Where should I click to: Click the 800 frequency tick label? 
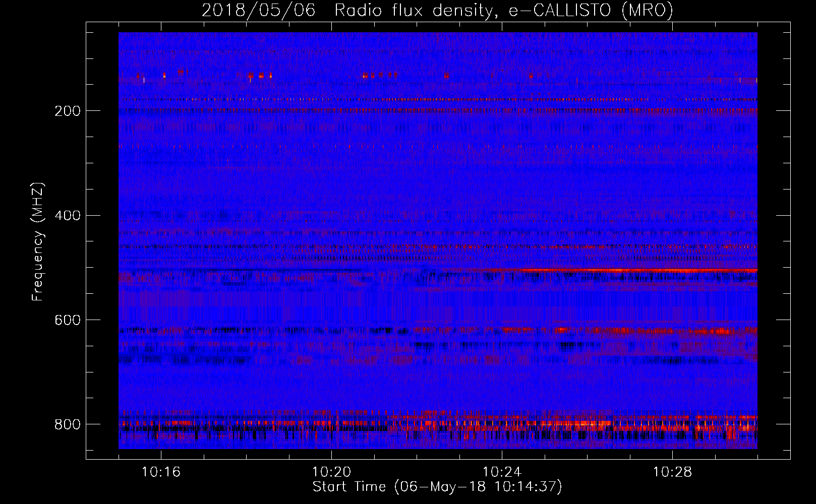67,424
